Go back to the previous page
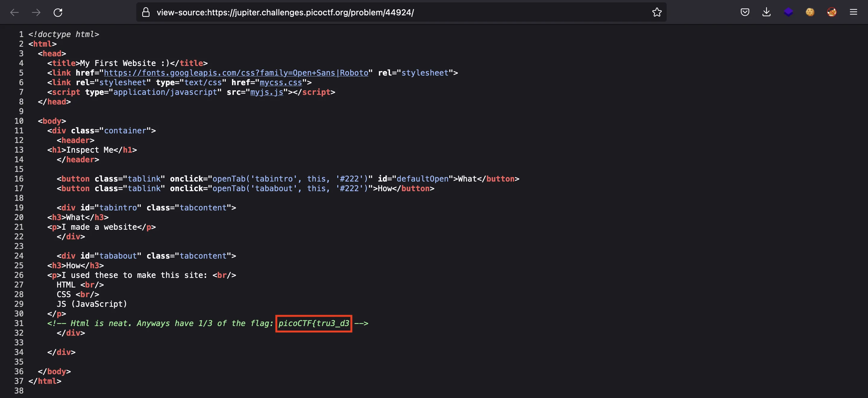Image resolution: width=868 pixels, height=398 pixels. [14, 12]
